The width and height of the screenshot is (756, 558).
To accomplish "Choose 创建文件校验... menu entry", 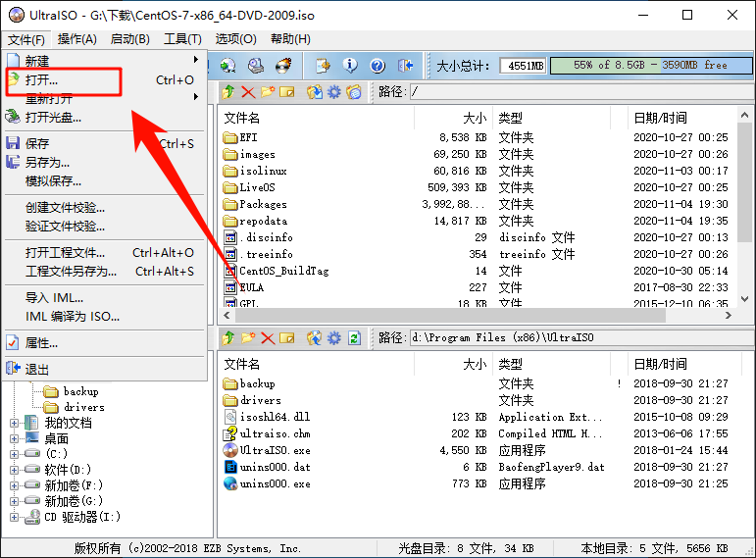I will click(x=104, y=208).
